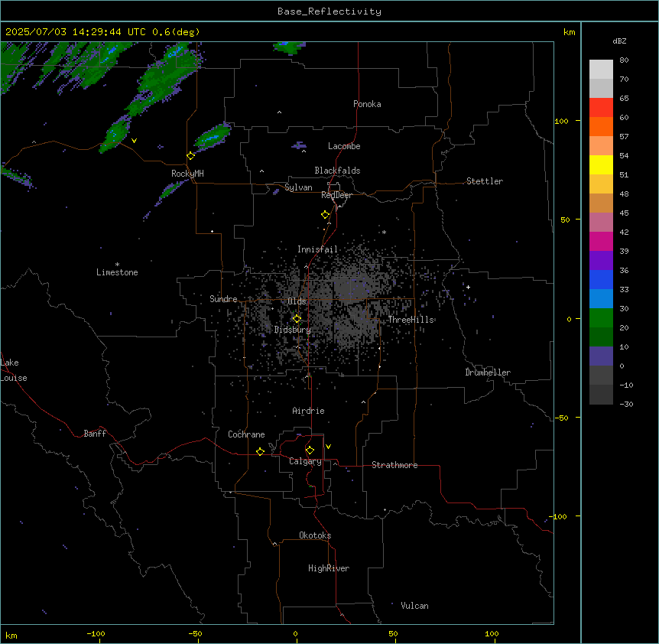The width and height of the screenshot is (659, 644).
Task: Click the 0 tick on bottom axis
Action: point(295,633)
